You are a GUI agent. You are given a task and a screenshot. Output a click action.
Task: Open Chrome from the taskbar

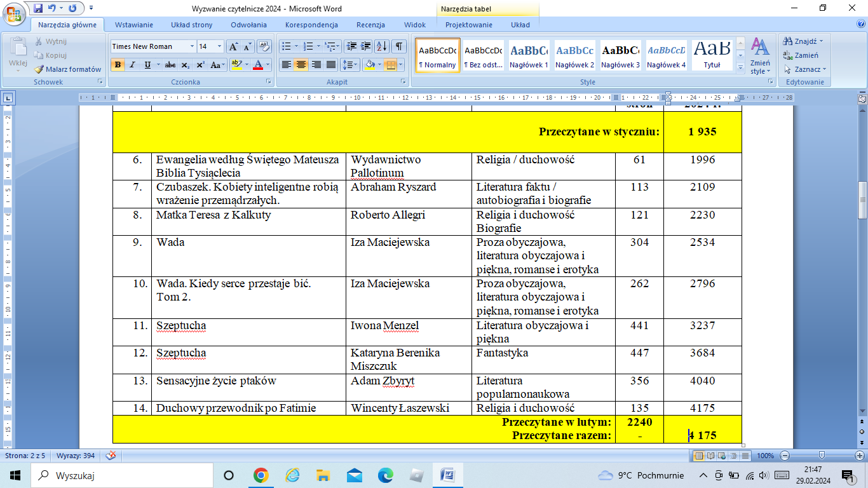pos(261,475)
